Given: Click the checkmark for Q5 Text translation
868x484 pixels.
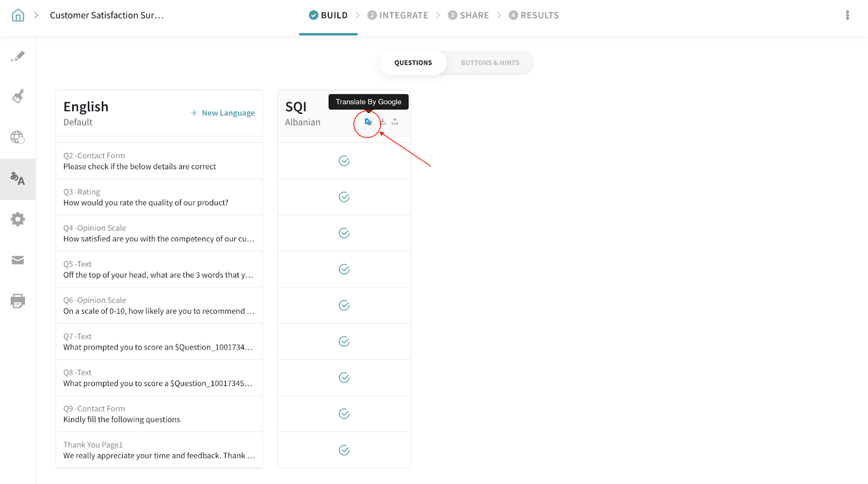Looking at the screenshot, I should pos(344,269).
